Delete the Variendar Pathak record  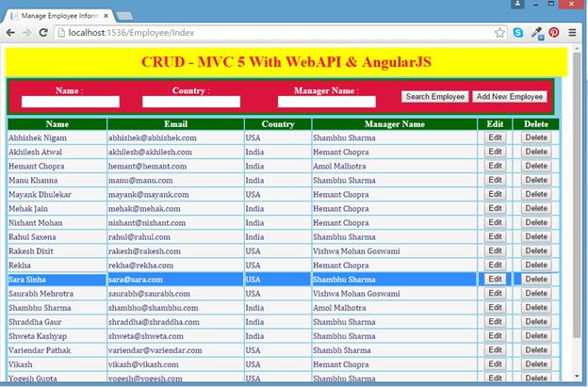(x=536, y=350)
